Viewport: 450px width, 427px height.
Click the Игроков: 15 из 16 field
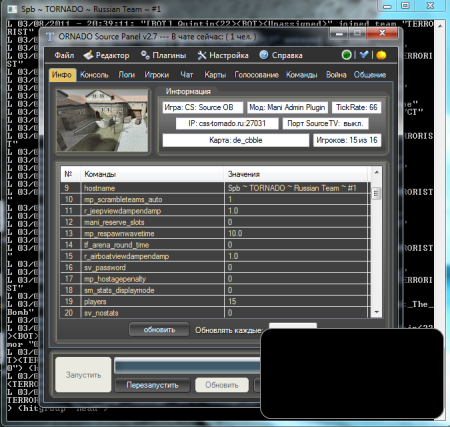[x=347, y=140]
